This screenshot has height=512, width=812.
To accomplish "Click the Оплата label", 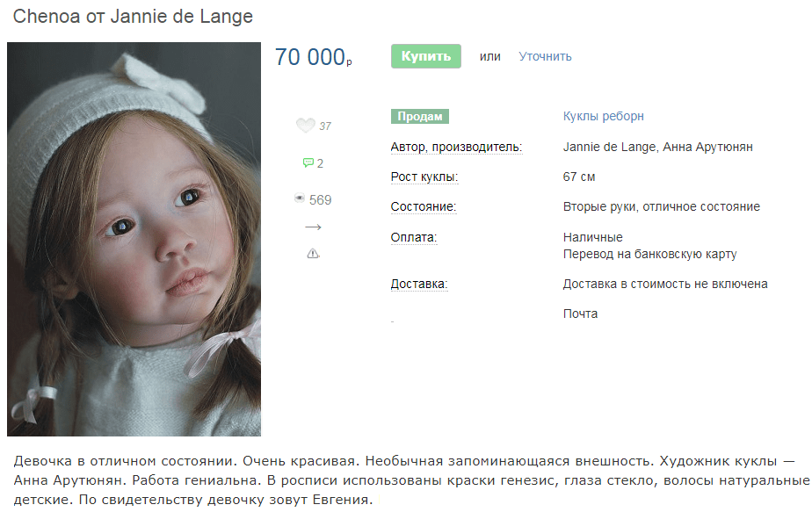I will [x=414, y=238].
